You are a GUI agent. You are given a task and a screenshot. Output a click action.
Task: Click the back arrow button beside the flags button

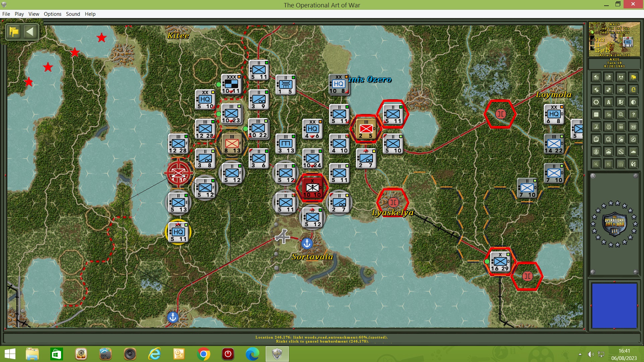30,32
